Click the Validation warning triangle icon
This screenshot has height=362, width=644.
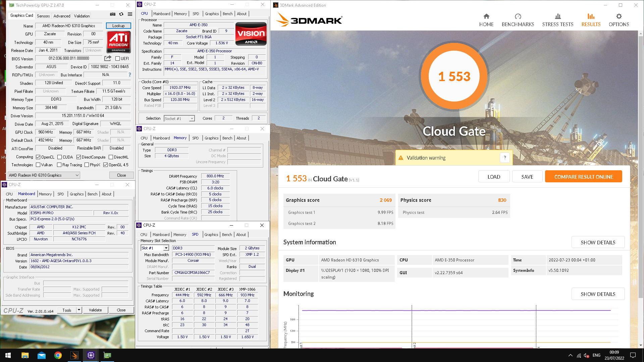pyautogui.click(x=400, y=158)
